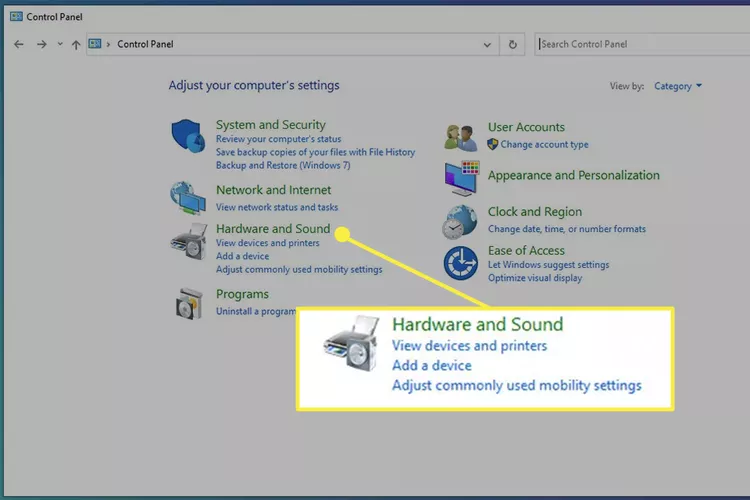The width and height of the screenshot is (750, 500).
Task: Open Review your computer's status
Action: coord(278,139)
